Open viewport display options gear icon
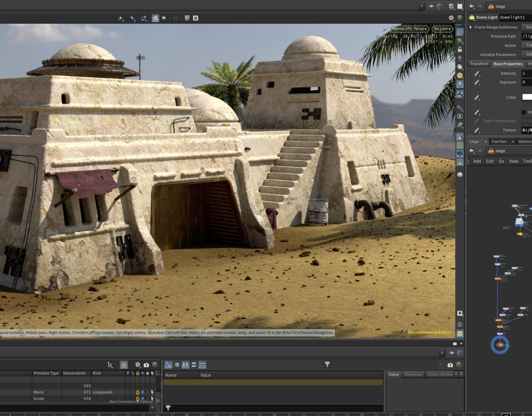 [x=451, y=18]
